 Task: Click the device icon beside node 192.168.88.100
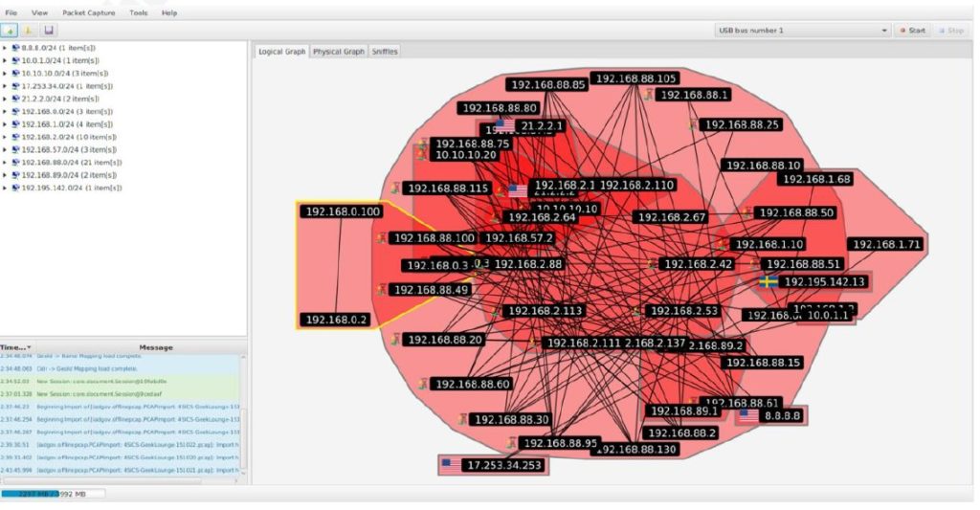(382, 238)
